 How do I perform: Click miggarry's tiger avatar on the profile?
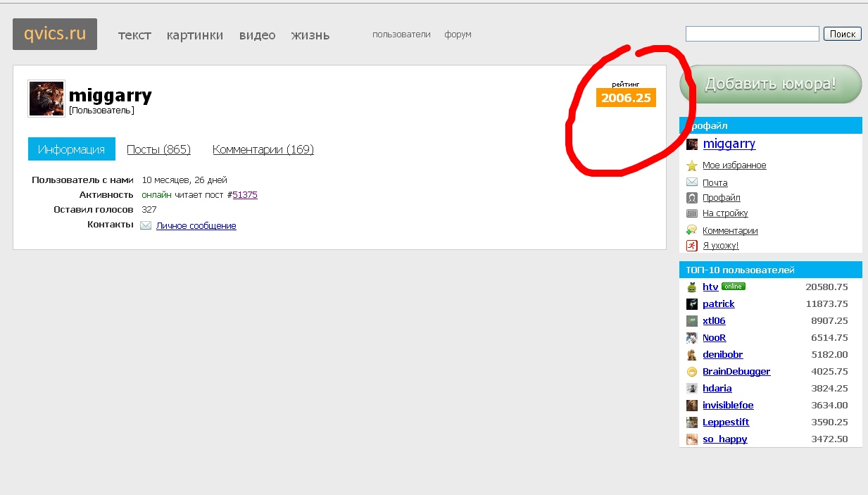coord(46,99)
